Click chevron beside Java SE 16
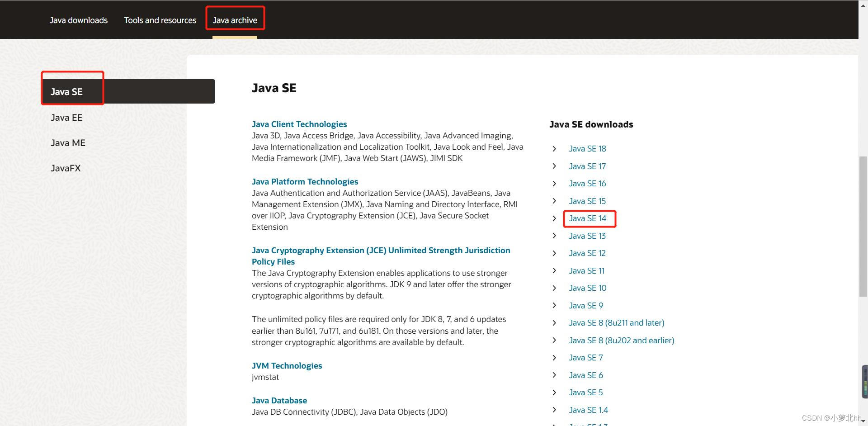This screenshot has height=426, width=868. pos(554,183)
